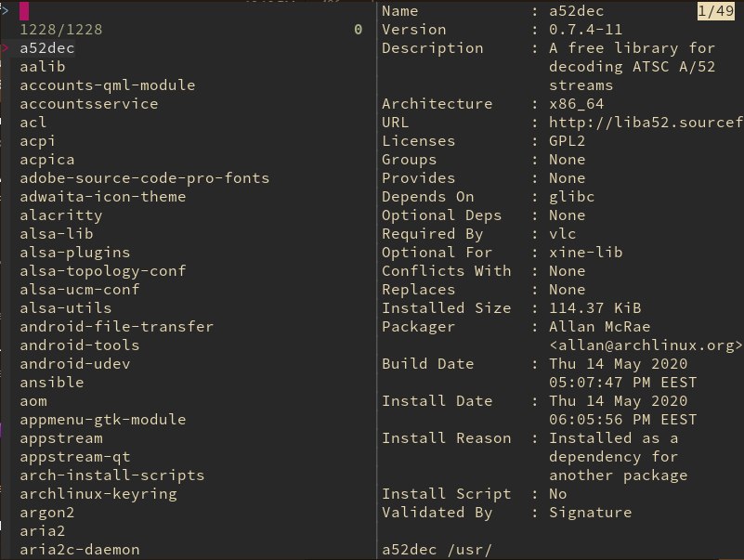Pick aria2c-daemon at the list bottom
Viewport: 744px width, 560px height.
point(80,550)
